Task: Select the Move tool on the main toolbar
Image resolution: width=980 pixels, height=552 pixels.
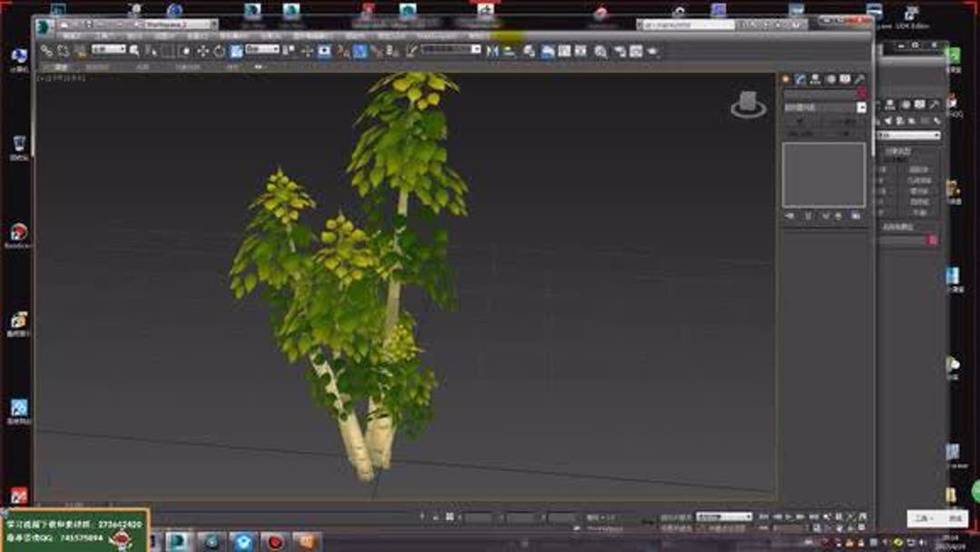Action: coord(202,52)
